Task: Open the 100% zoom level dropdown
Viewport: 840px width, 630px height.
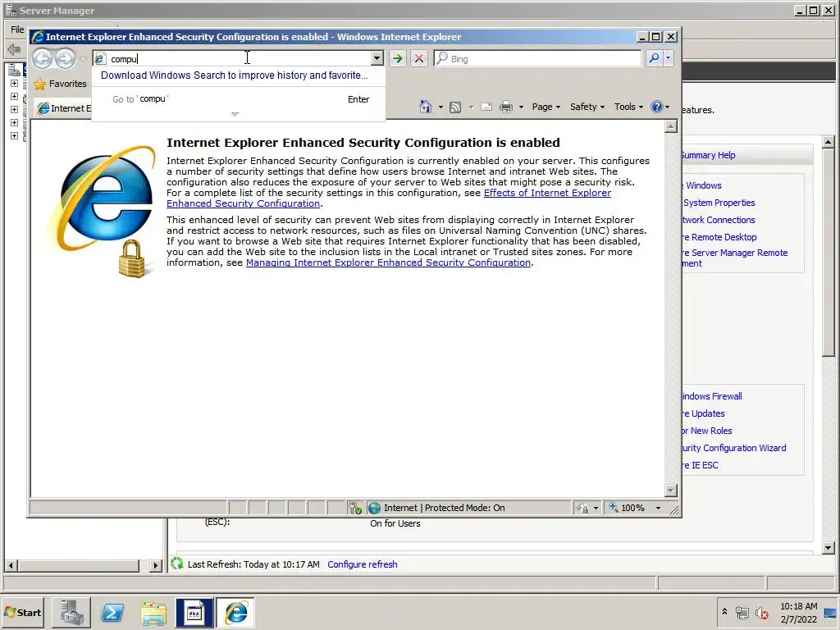Action: pyautogui.click(x=659, y=508)
